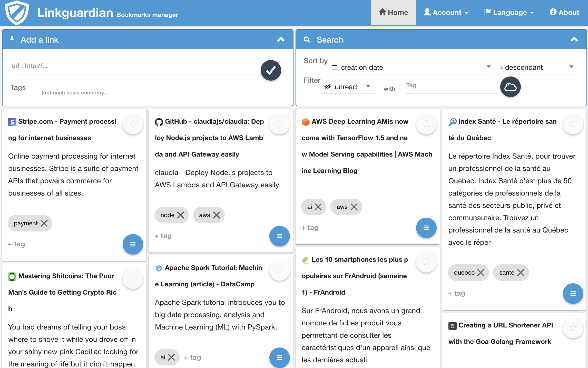The width and height of the screenshot is (588, 368).
Task: Delete the quebec tag chip
Action: click(481, 273)
